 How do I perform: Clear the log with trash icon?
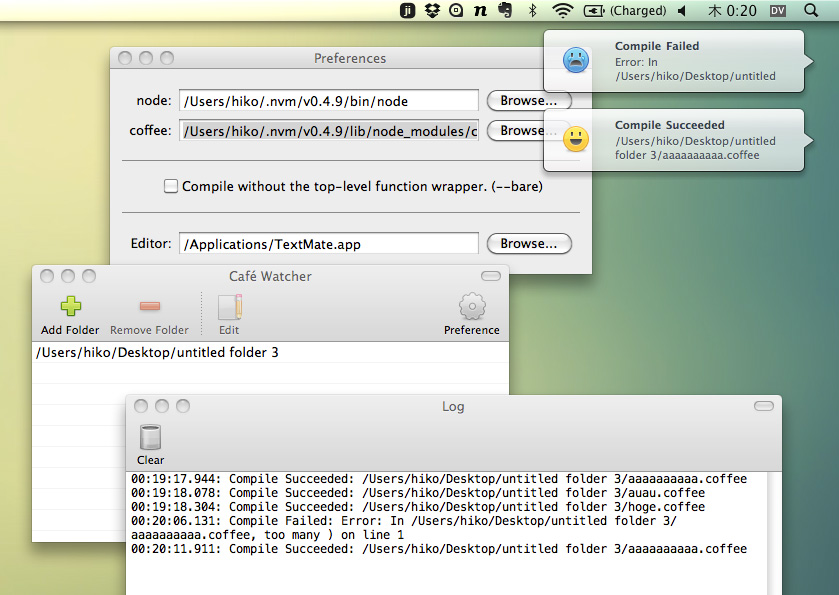tap(150, 438)
